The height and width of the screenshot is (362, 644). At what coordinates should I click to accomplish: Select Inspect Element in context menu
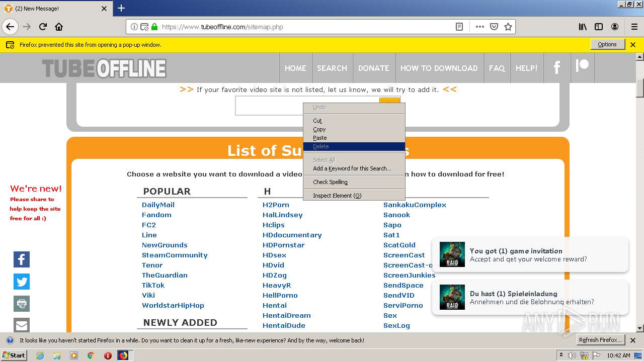354,196
